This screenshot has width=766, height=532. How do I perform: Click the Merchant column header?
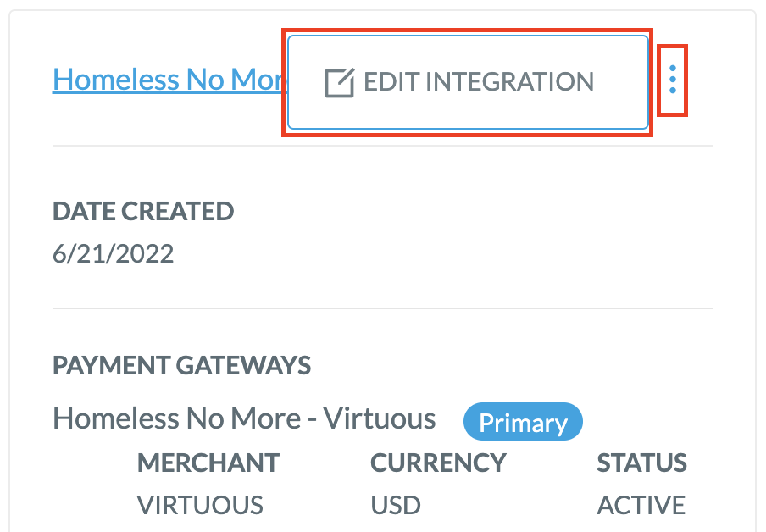(x=208, y=463)
